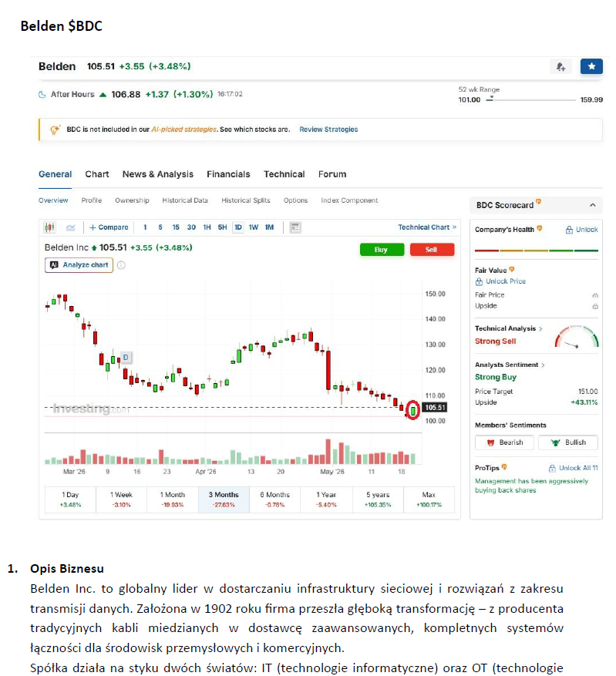The image size is (616, 676).
Task: Click the red Sell button
Action: pyautogui.click(x=432, y=250)
